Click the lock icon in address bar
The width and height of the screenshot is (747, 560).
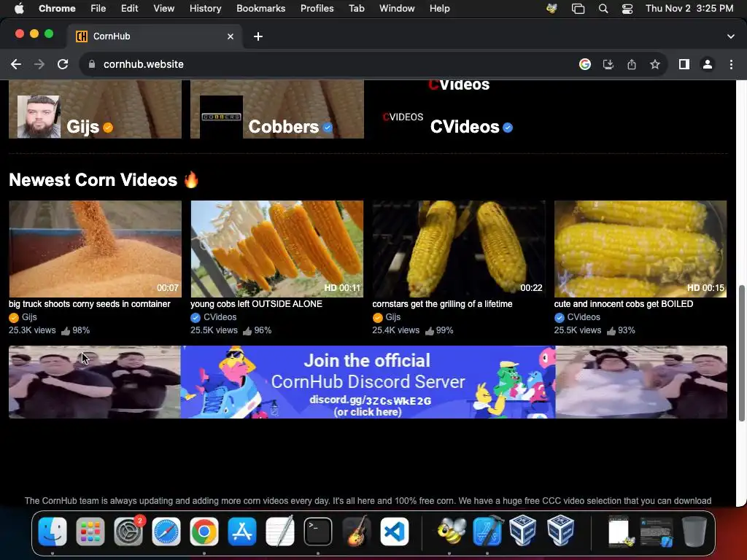tap(92, 64)
